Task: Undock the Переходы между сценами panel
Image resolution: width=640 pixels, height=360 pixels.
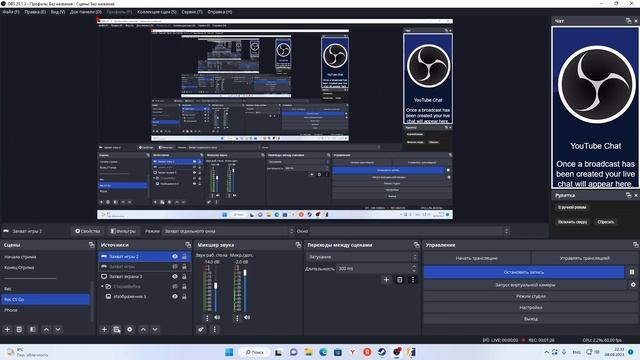Action: (x=416, y=244)
